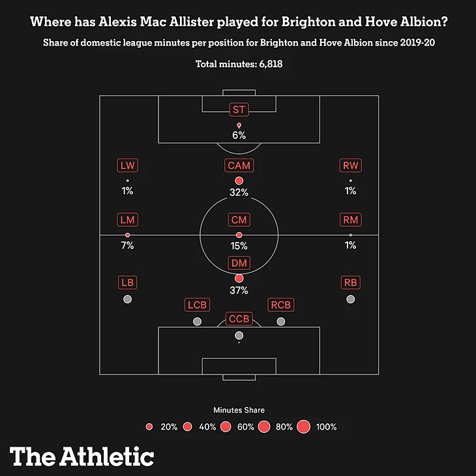Click the LW position label
This screenshot has width=476, height=476.
coord(127,166)
